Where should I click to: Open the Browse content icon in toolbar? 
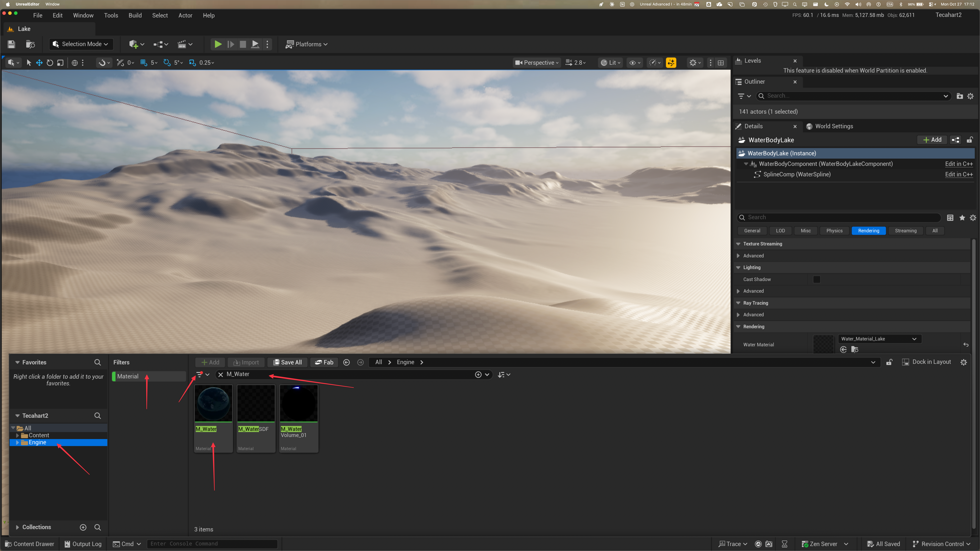(30, 44)
